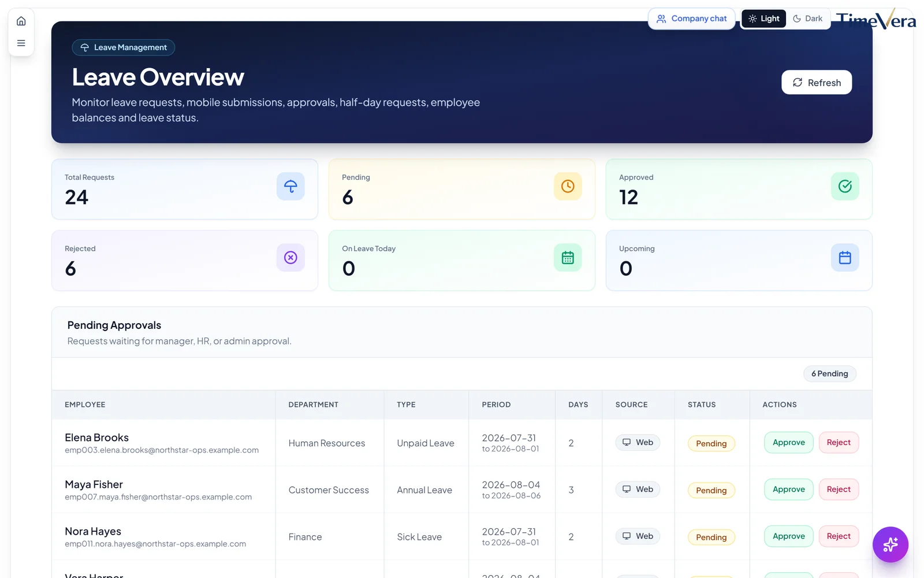The width and height of the screenshot is (924, 578).
Task: Click Nora Hayes' email address
Action: pos(155,544)
